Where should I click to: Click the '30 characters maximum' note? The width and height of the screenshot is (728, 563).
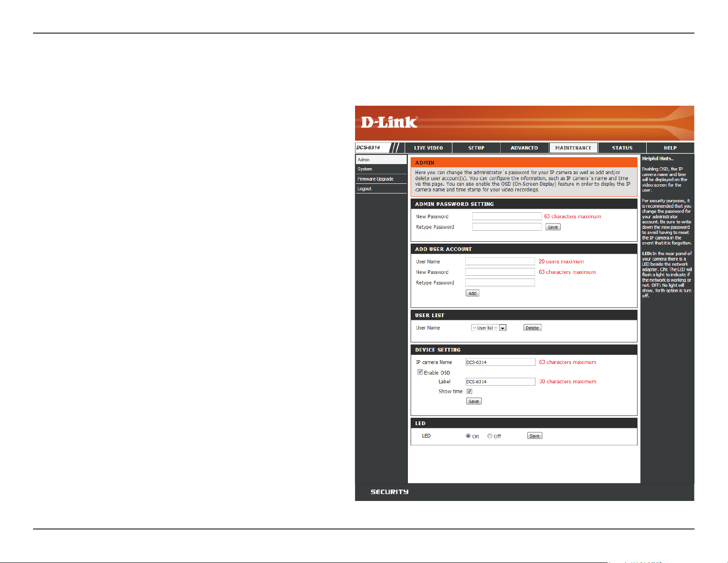point(568,381)
